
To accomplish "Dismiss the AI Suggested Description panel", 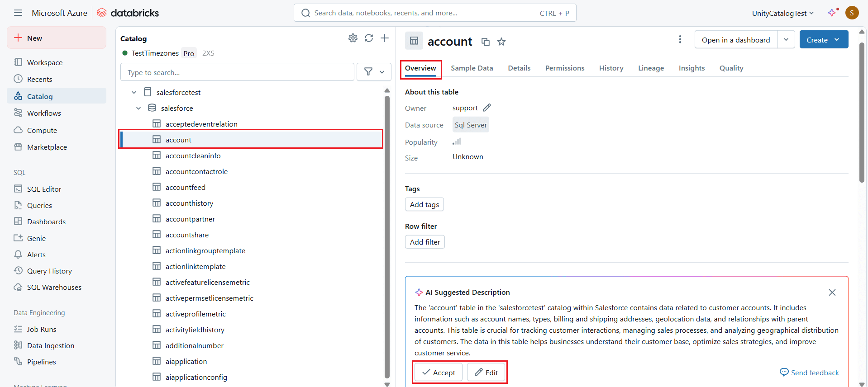I will (832, 293).
